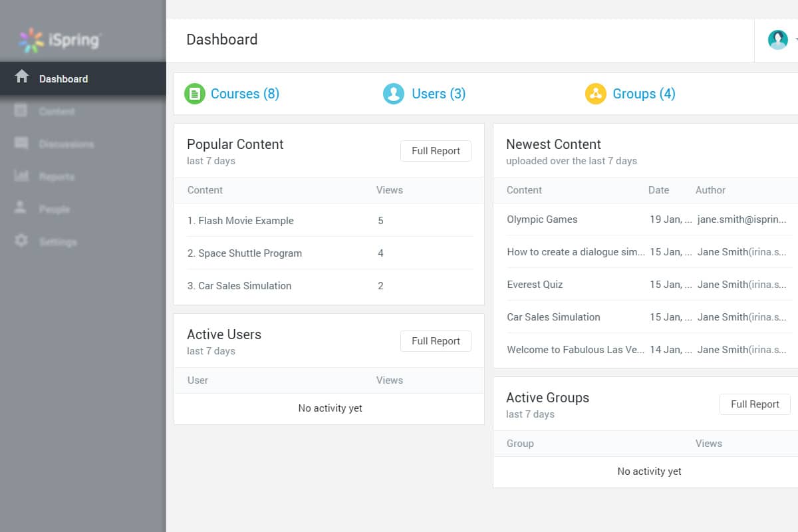Click the views value '5' for Flash Movie

[x=380, y=221]
